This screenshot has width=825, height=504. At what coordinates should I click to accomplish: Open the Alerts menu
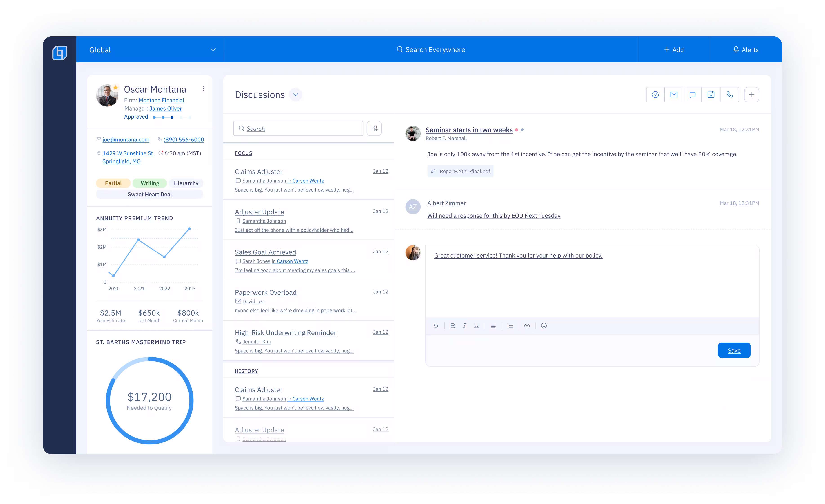coord(746,50)
